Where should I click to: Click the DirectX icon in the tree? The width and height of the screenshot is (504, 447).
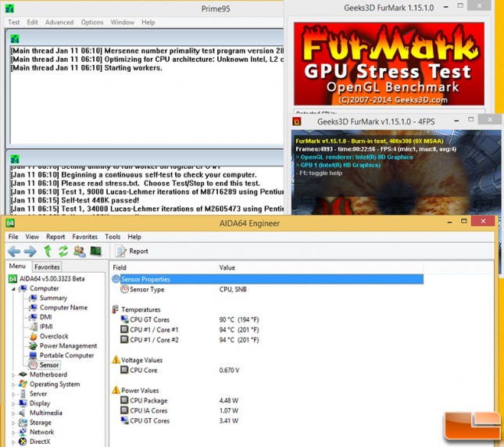point(23,442)
